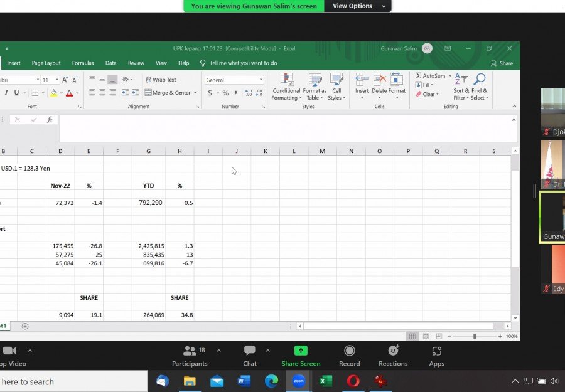Expand the font size dropdown arrow
Viewport: 565px width, 392px height.
[x=57, y=80]
